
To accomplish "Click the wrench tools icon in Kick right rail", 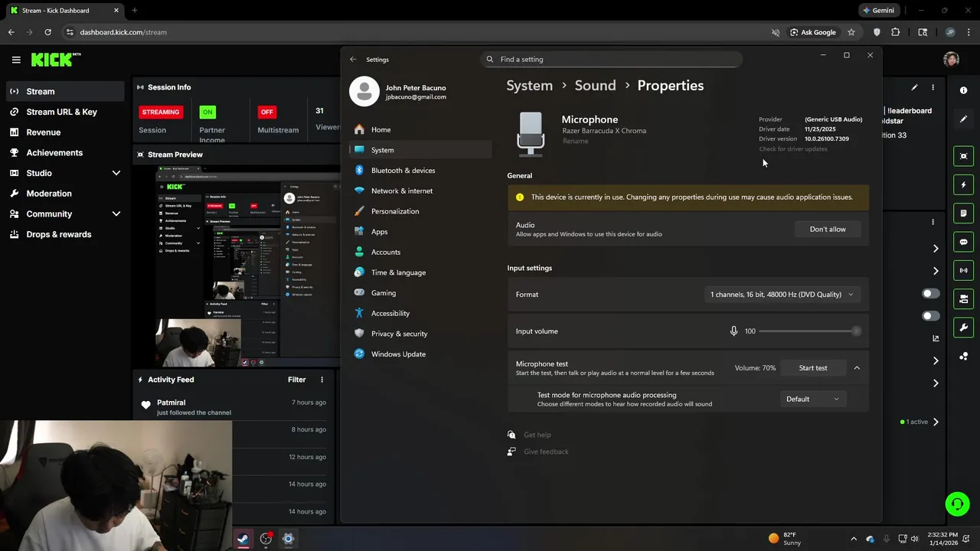I will pos(964,328).
